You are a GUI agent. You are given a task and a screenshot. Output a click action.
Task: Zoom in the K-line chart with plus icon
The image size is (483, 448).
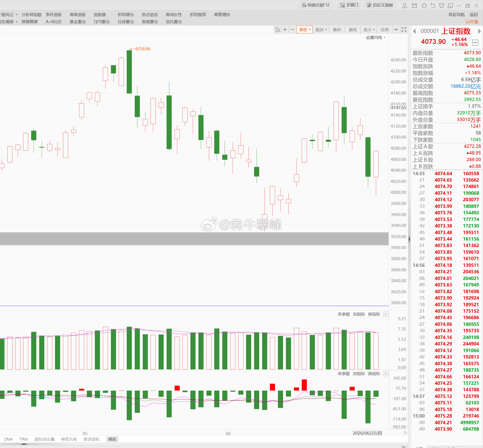coord(285,30)
